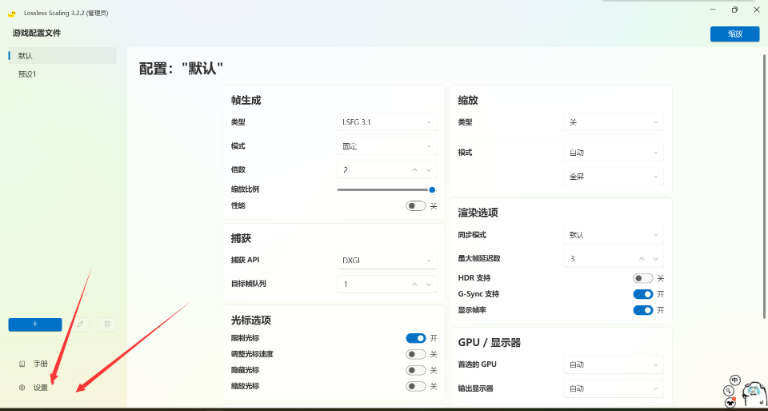Enable the HDR 支持 toggle

pyautogui.click(x=643, y=278)
